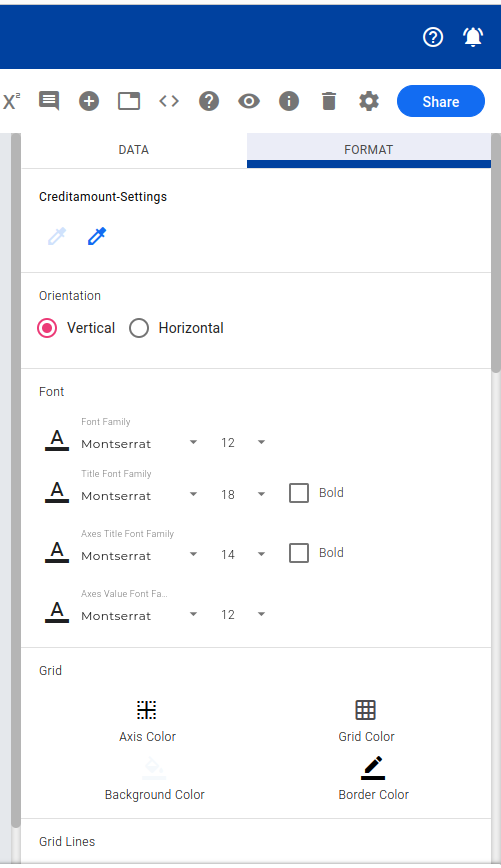Choose the Grid Color option
The height and width of the screenshot is (868, 501).
coord(366,721)
